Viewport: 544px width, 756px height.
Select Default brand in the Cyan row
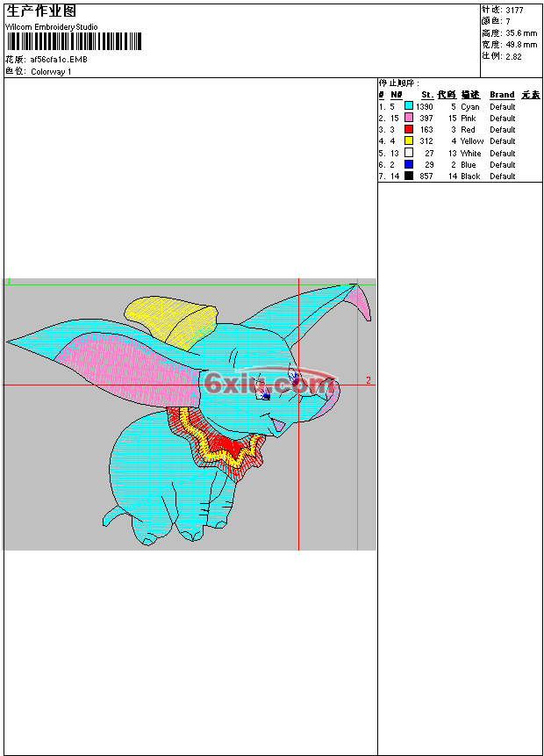click(503, 106)
